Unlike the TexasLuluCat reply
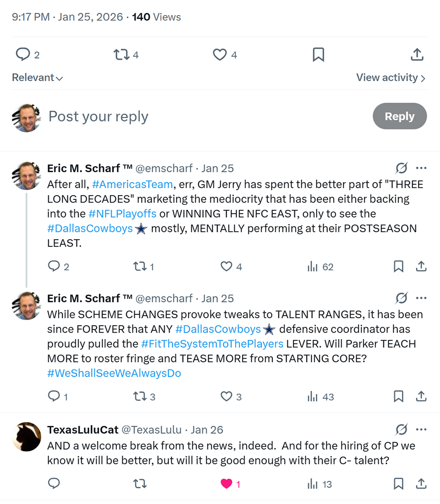Viewport: 440px width, 504px height. [x=226, y=484]
